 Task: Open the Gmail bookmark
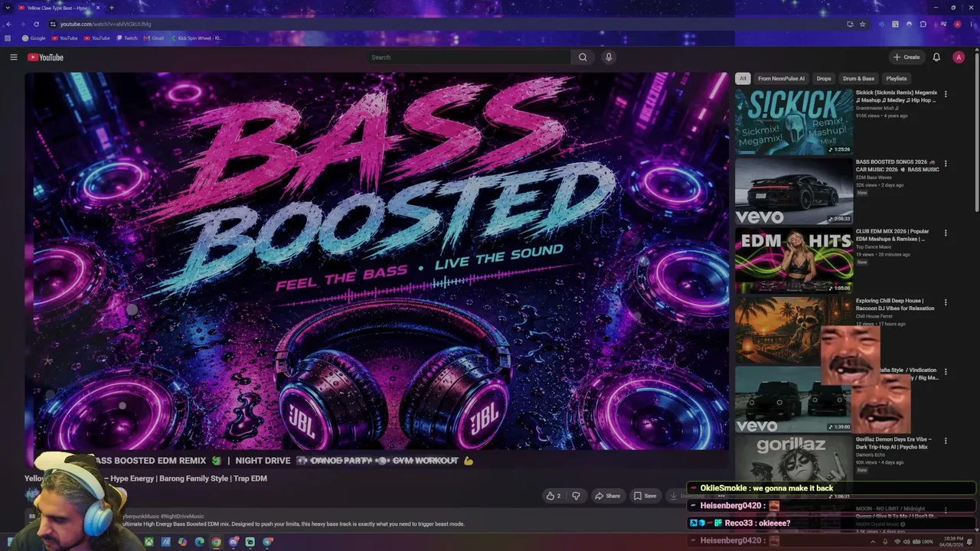(154, 37)
